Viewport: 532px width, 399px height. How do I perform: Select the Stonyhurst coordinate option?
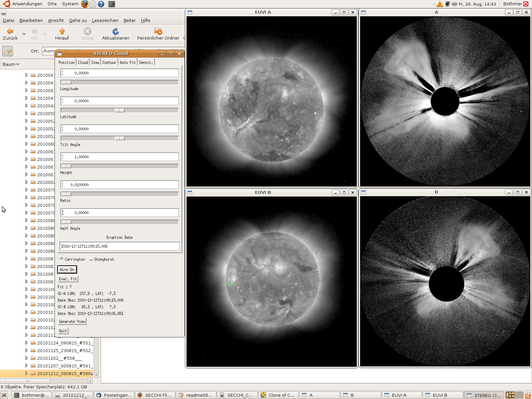pos(102,259)
